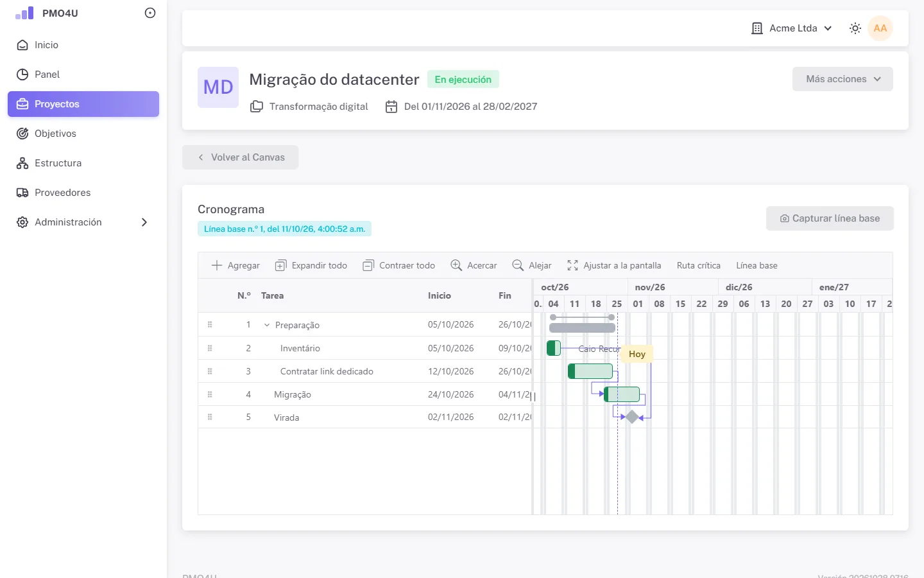This screenshot has height=578, width=924.
Task: Collapse the Preparação task group
Action: (267, 325)
